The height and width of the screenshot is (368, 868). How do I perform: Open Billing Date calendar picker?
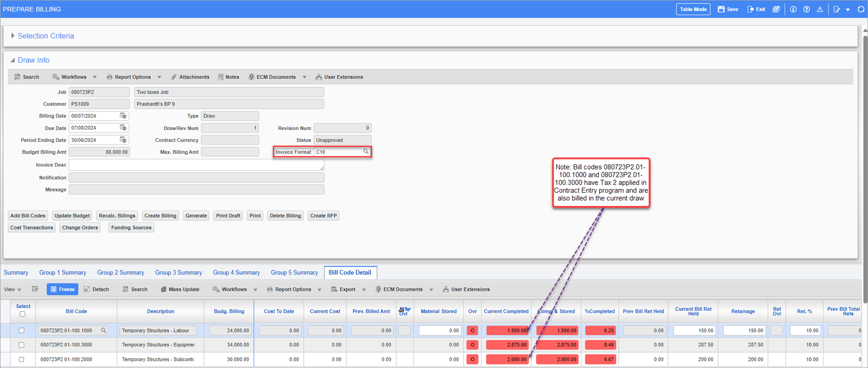123,116
